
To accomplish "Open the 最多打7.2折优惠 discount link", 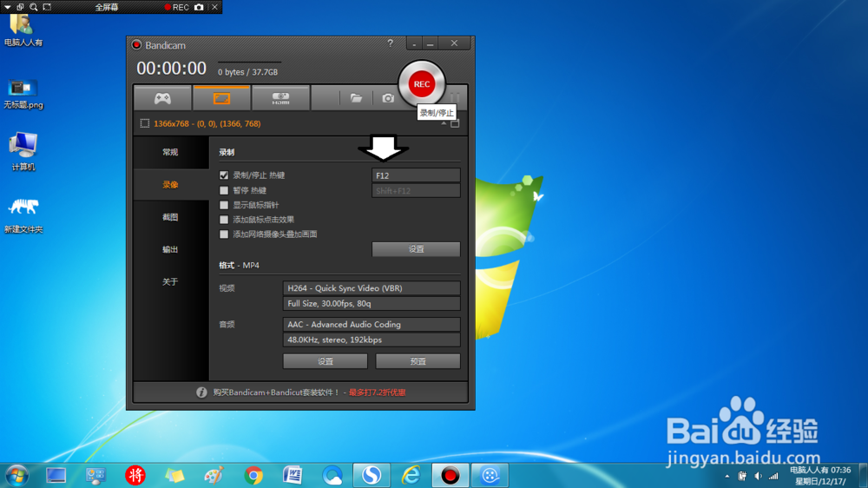I will (377, 392).
